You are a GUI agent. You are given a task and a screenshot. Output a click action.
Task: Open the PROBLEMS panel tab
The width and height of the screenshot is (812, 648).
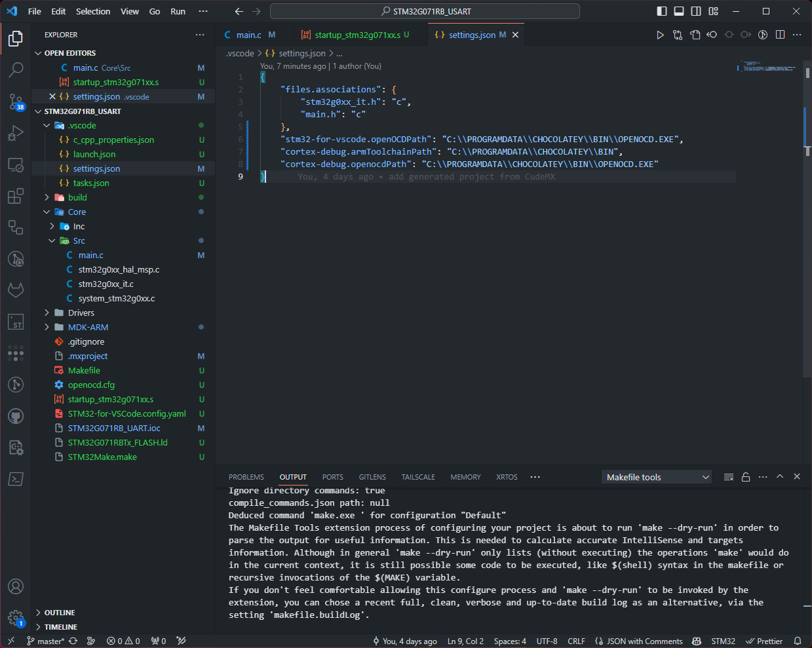[x=246, y=477]
